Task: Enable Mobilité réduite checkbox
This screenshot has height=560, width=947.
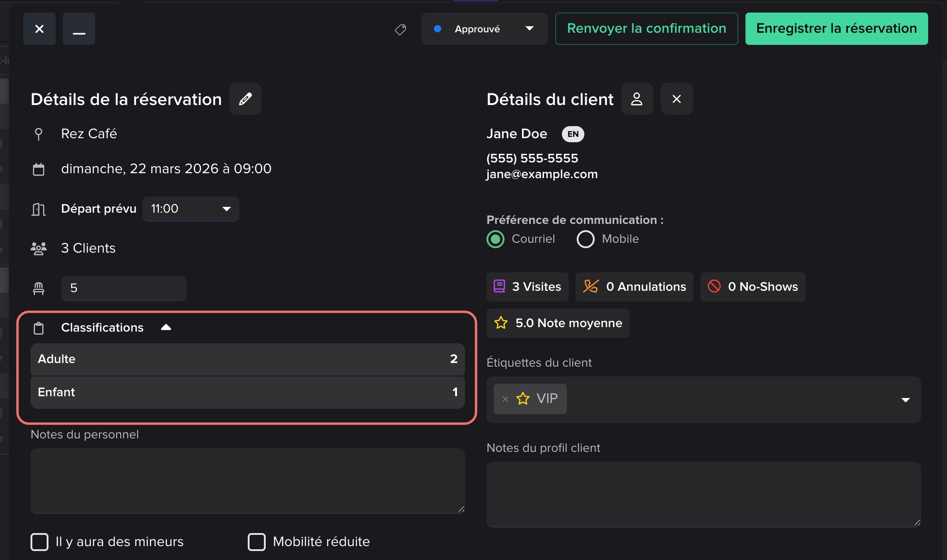Action: (257, 542)
